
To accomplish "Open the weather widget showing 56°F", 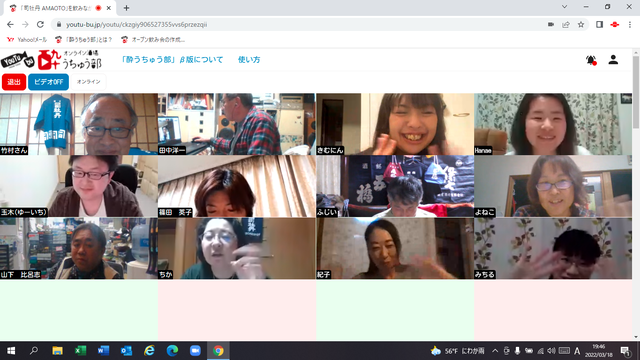I will 458,351.
